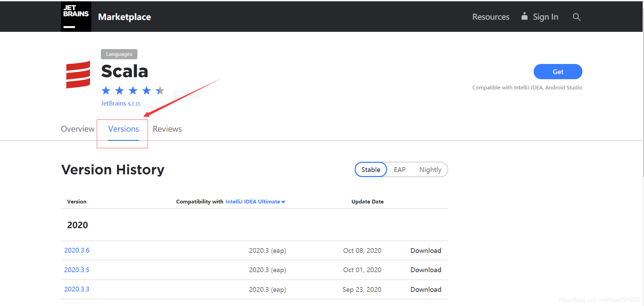
Task: Download version 2020.3.3
Action: click(425, 289)
